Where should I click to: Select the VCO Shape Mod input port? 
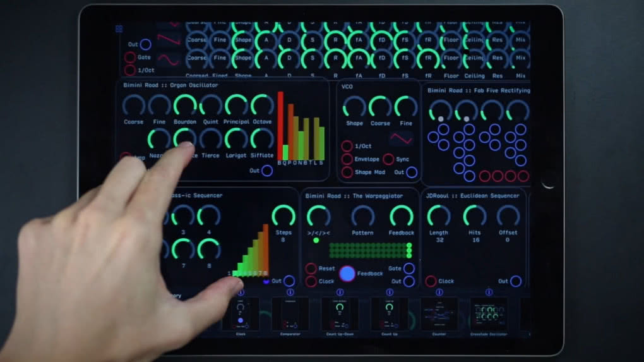347,172
